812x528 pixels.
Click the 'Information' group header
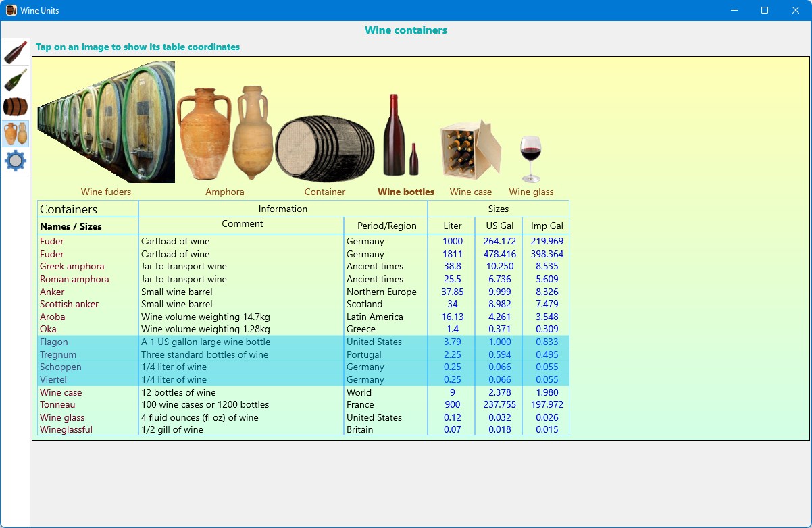pos(283,209)
